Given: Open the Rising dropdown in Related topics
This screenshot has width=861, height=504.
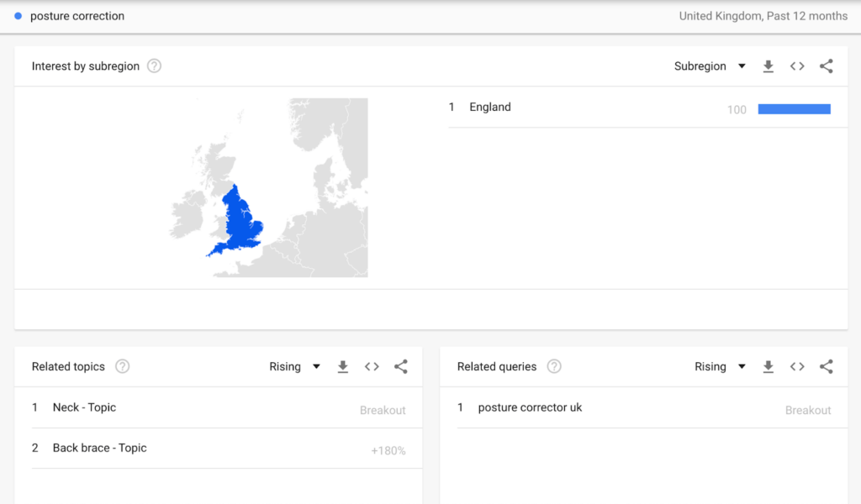Looking at the screenshot, I should (294, 367).
